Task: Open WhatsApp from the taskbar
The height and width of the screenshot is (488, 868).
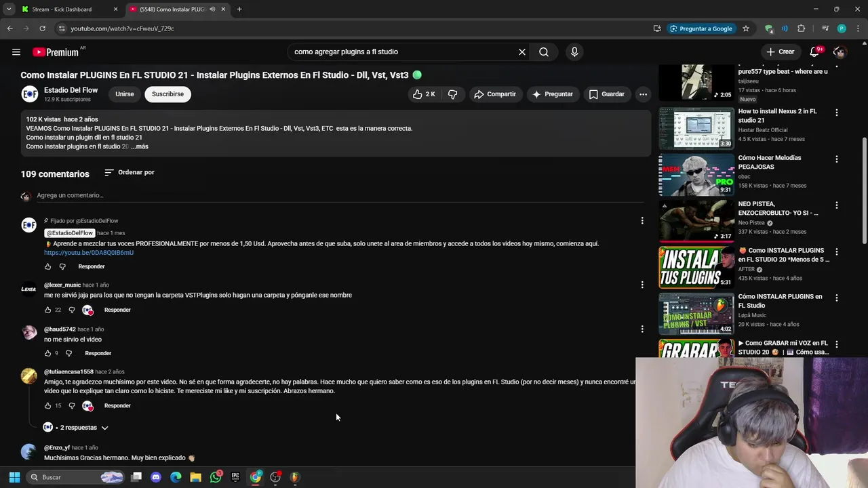Action: click(216, 477)
